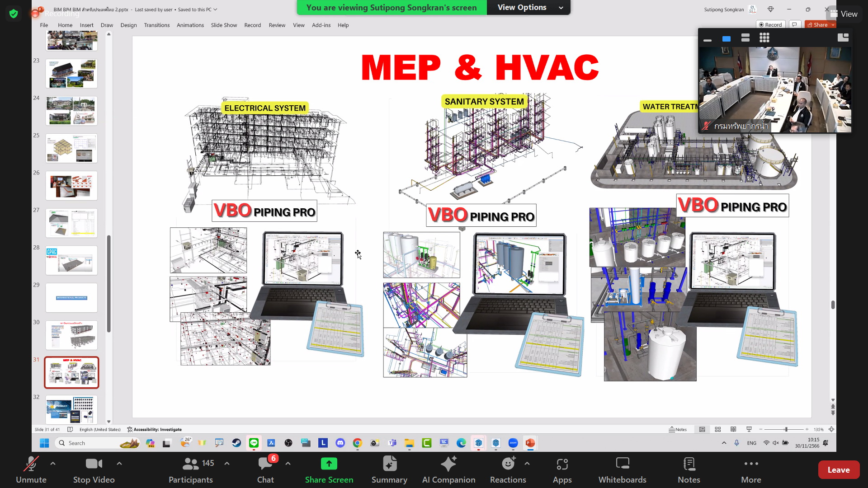This screenshot has height=488, width=868.
Task: Open the Reactions menu
Action: [x=508, y=470]
